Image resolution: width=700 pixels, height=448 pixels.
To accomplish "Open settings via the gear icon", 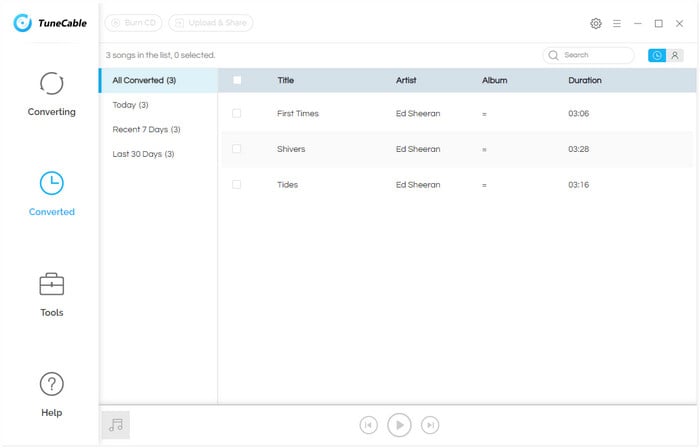I will (596, 23).
